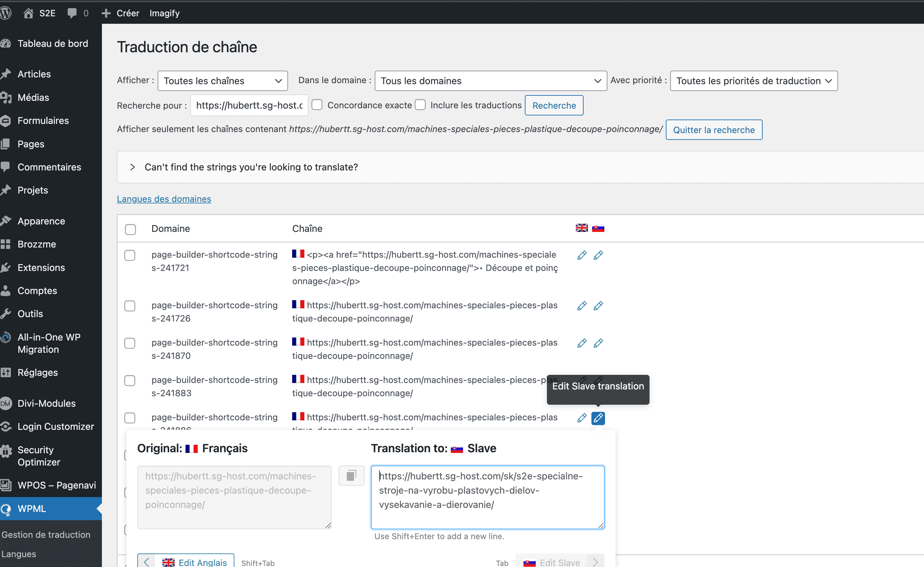Toggle the Inclure les traductions checkbox
924x567 pixels.
coord(420,105)
